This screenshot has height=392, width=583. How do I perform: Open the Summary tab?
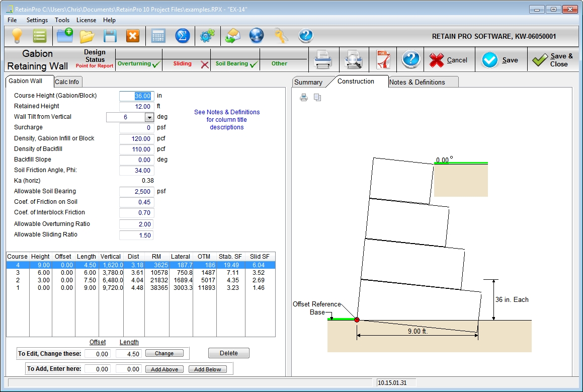308,82
